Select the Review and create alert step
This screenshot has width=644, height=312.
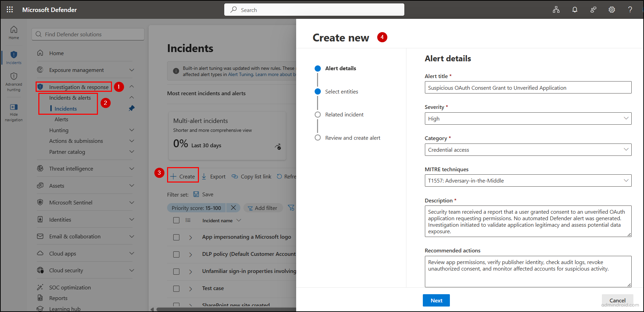(353, 138)
